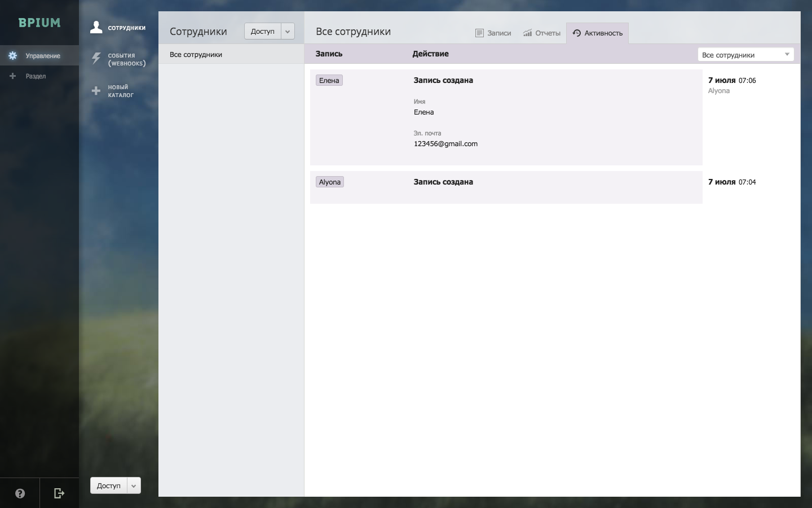Click the plus icon next to Раздел
The width and height of the screenshot is (812, 508).
12,76
